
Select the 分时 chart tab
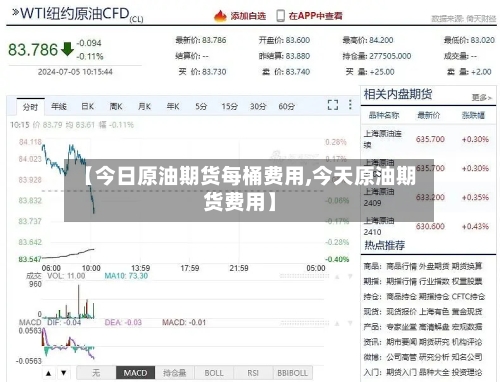coord(30,107)
